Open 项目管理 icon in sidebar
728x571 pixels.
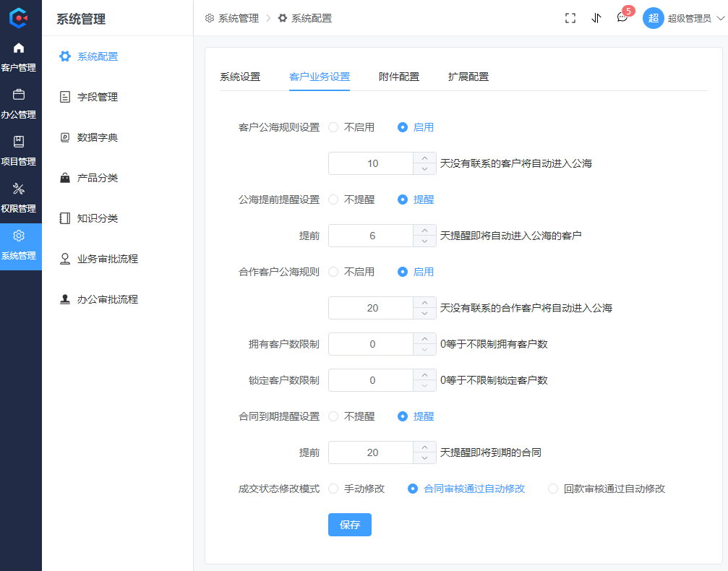pos(19,142)
